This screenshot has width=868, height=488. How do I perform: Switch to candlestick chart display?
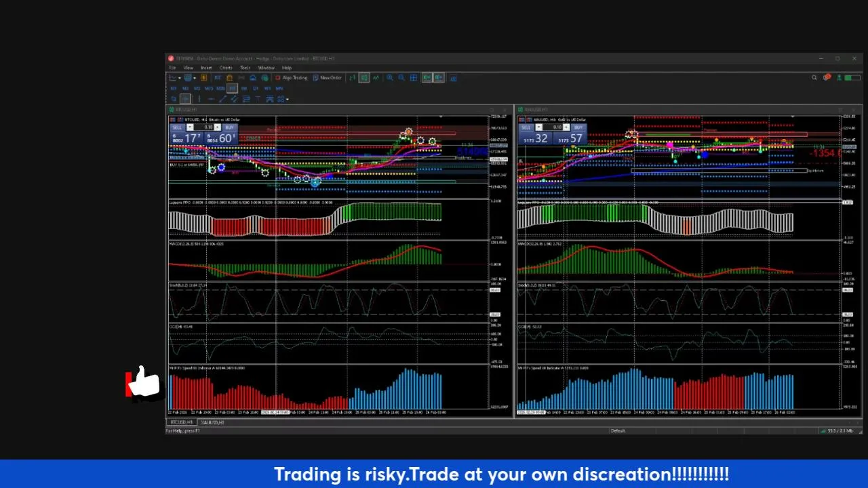click(x=364, y=78)
